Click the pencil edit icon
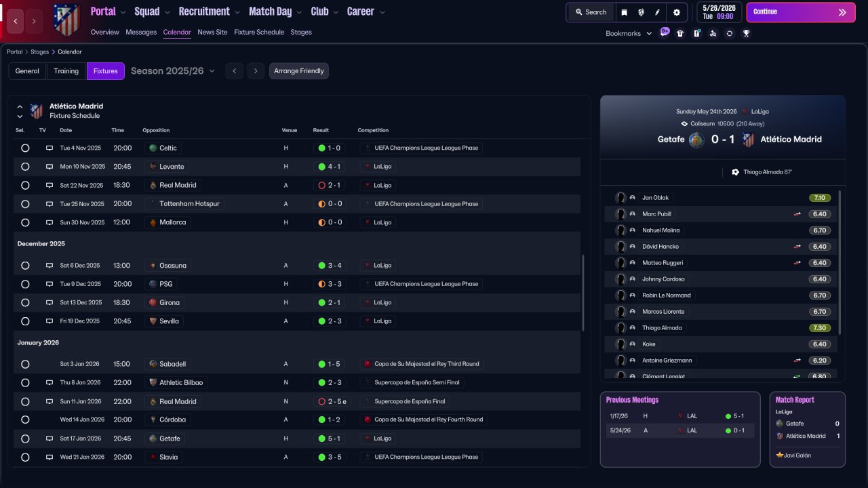The image size is (868, 488). [x=657, y=12]
